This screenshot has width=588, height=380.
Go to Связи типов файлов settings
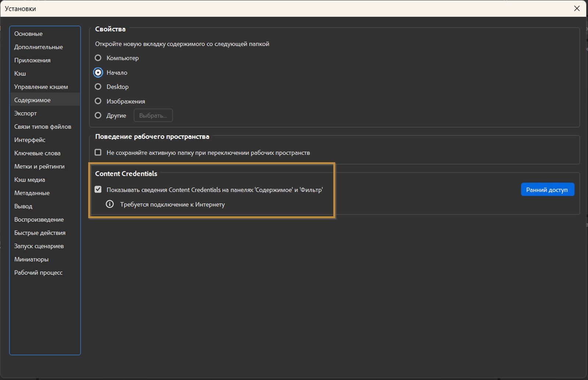pyautogui.click(x=45, y=126)
